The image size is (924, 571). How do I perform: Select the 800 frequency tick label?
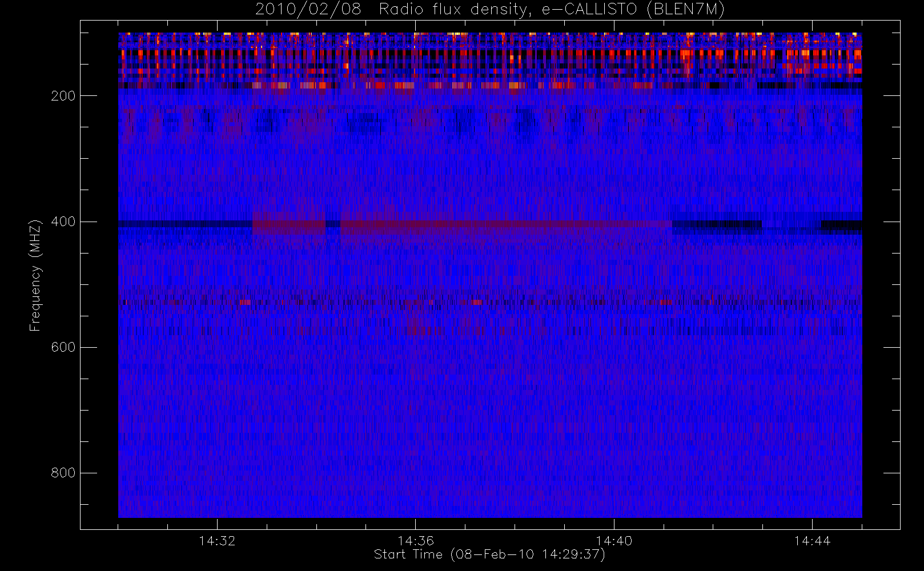tap(63, 473)
